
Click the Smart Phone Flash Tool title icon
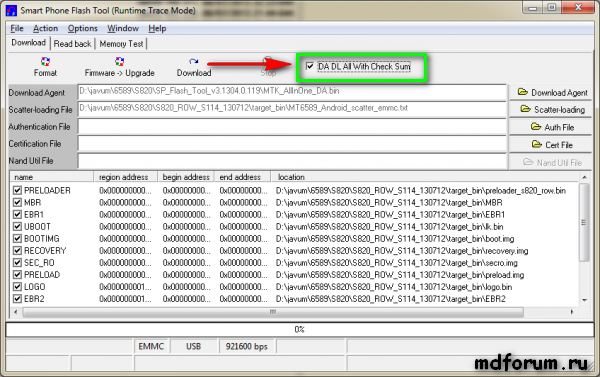(x=11, y=10)
